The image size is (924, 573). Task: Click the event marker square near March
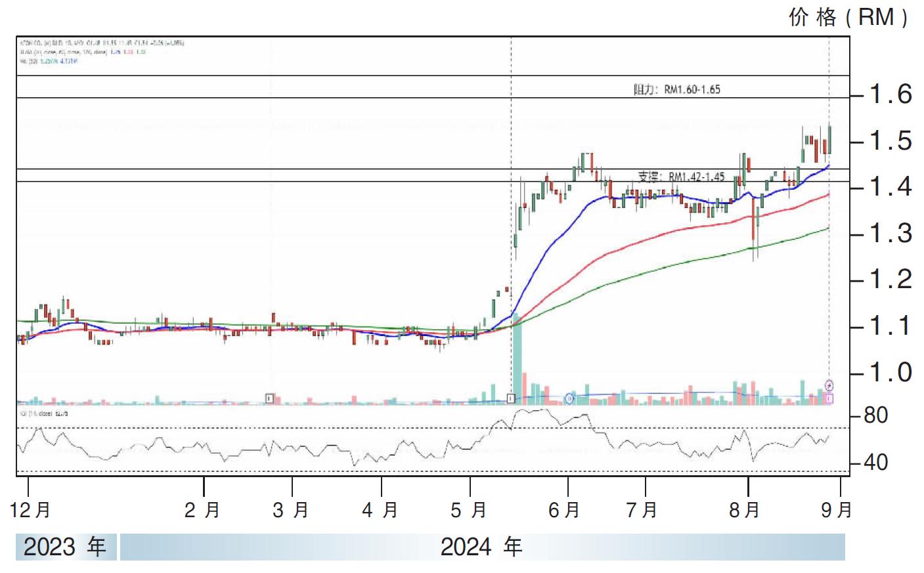click(269, 398)
